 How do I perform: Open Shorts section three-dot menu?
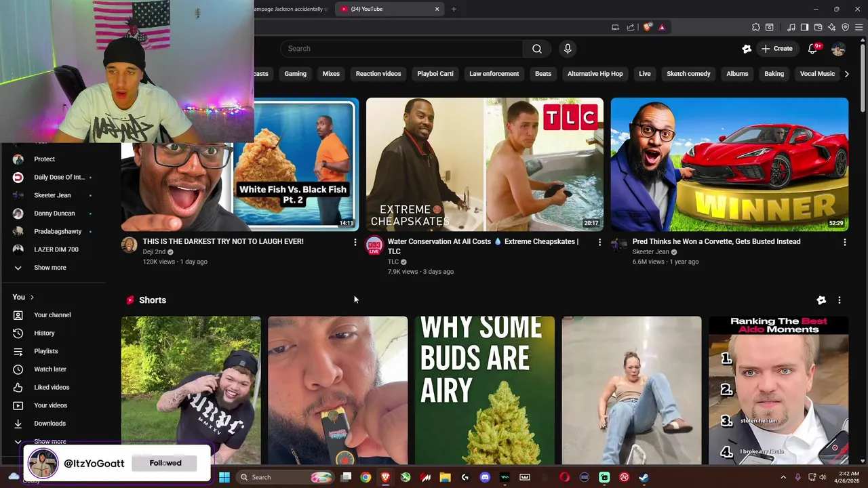tap(840, 300)
